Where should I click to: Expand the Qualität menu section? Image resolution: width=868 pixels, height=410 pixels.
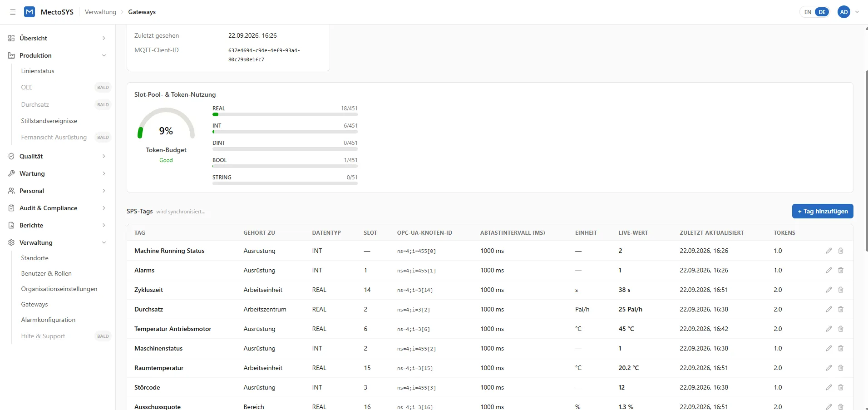pyautogui.click(x=58, y=156)
